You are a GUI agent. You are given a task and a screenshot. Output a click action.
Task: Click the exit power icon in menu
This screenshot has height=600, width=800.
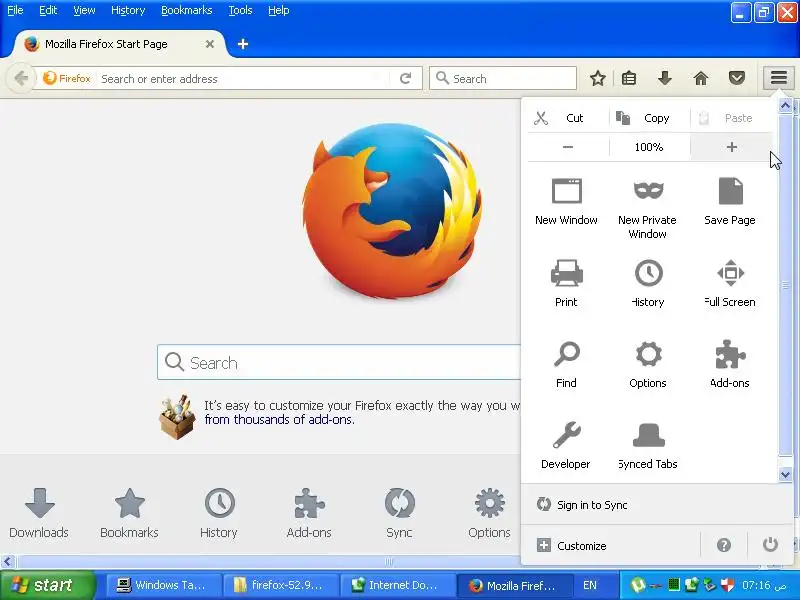pyautogui.click(x=770, y=545)
